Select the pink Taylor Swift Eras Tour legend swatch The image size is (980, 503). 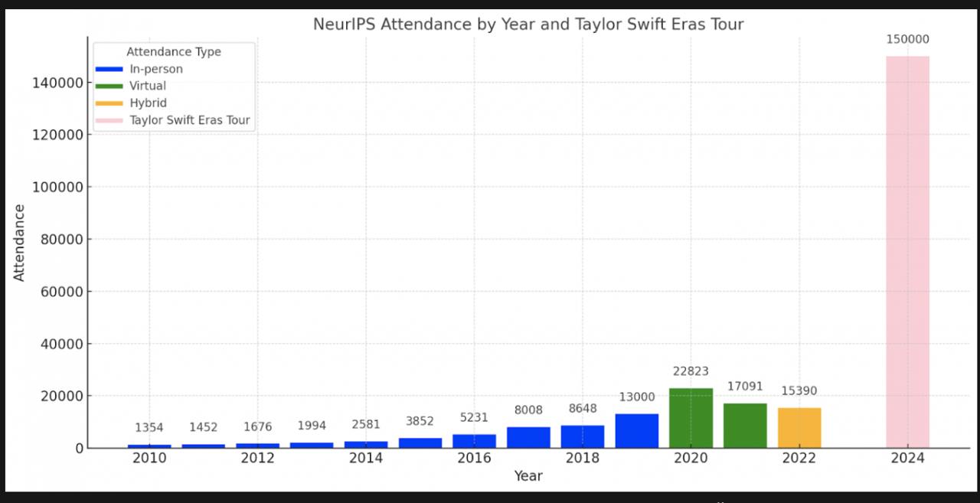pos(109,120)
